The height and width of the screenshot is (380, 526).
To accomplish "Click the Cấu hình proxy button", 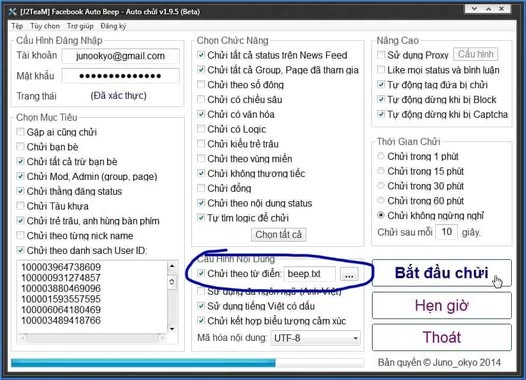I will tap(475, 54).
